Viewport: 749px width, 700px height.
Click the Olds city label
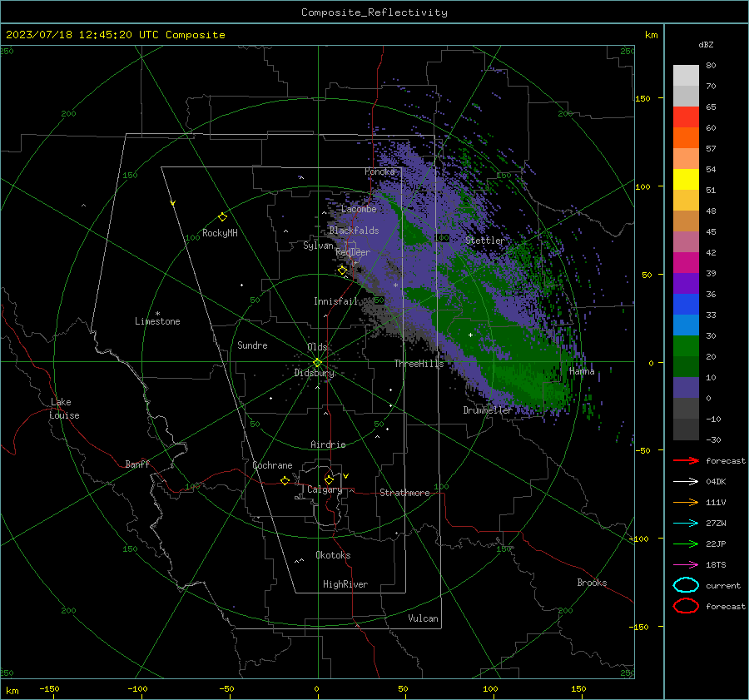pos(317,347)
